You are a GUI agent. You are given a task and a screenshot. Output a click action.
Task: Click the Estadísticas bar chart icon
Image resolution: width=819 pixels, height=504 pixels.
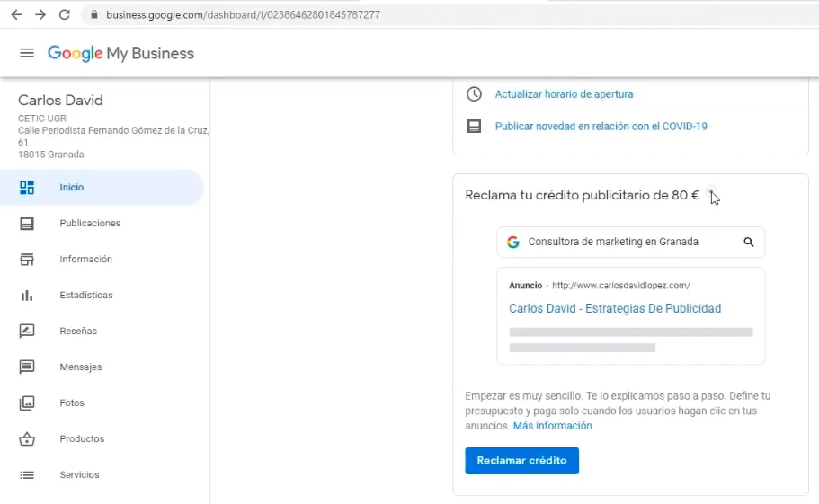(x=27, y=296)
